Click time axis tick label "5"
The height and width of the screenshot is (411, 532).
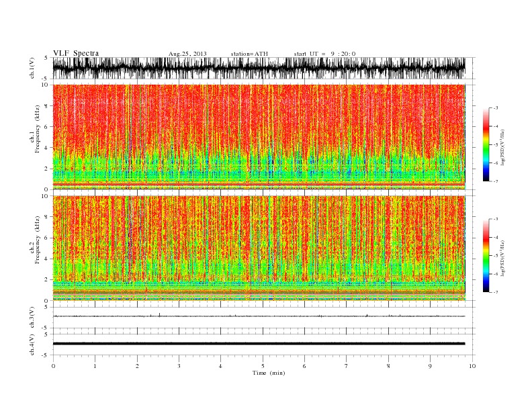pos(263,366)
